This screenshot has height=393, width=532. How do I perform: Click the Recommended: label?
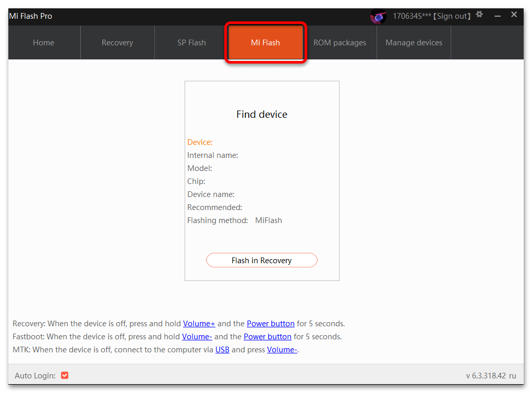[215, 207]
